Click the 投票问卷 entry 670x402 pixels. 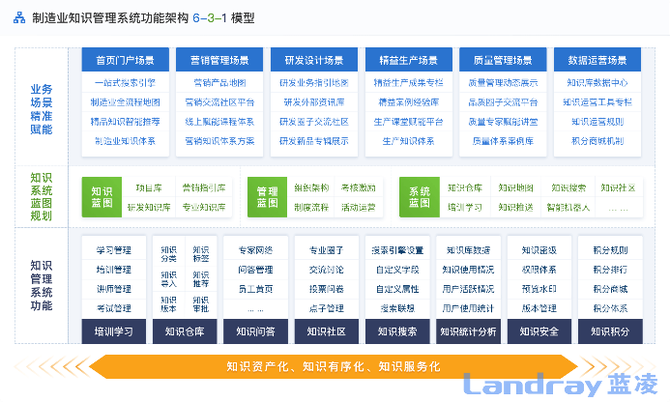coord(326,289)
